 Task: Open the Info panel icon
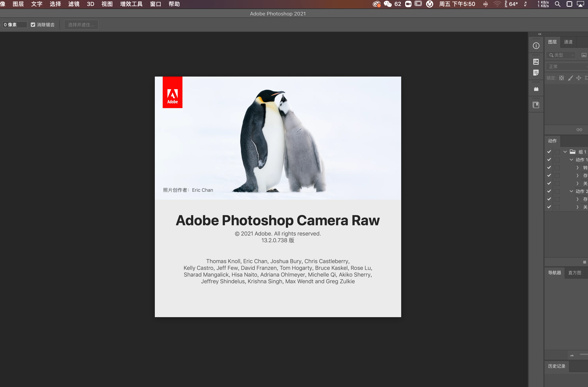(536, 46)
